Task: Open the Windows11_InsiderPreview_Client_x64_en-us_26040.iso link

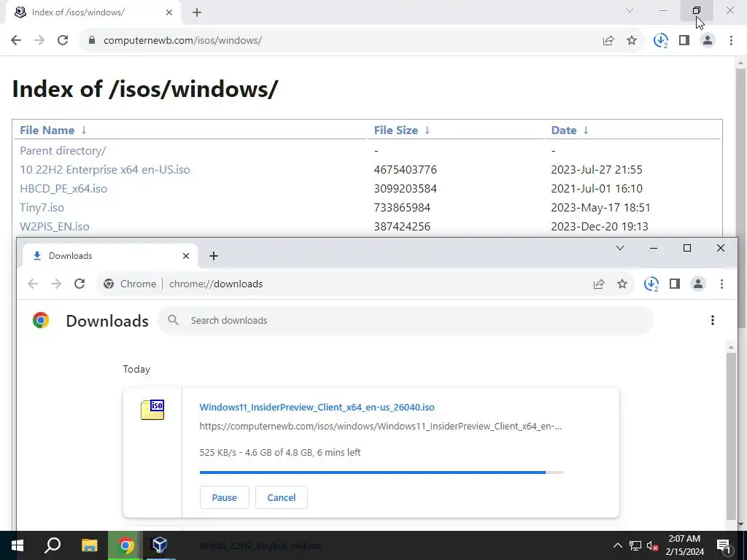Action: click(x=317, y=407)
